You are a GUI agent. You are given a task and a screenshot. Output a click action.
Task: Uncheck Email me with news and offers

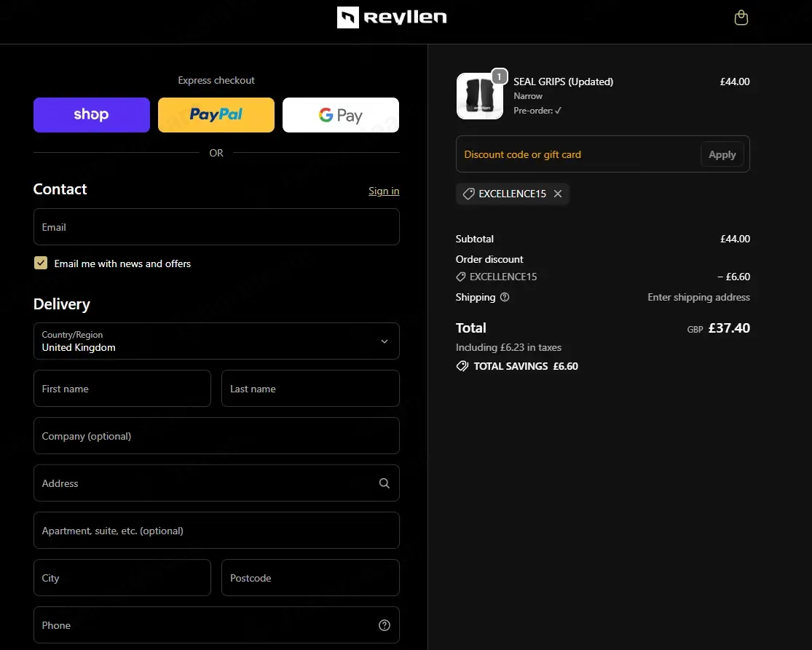click(40, 263)
